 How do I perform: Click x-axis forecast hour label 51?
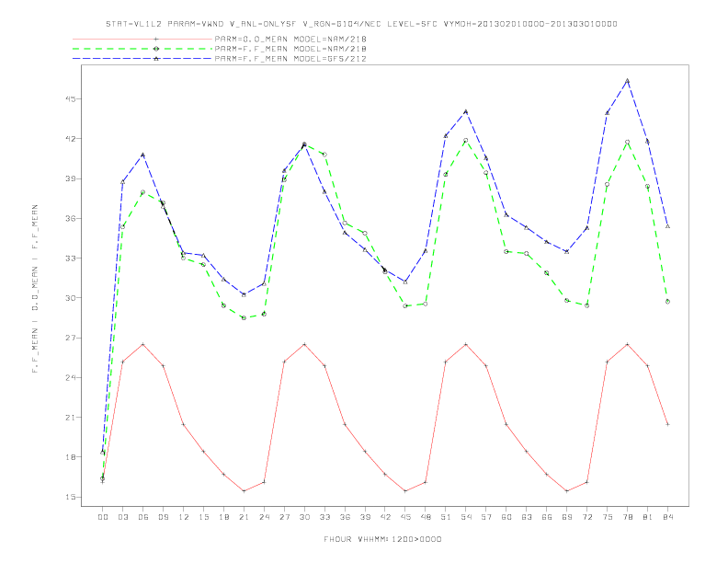(x=446, y=517)
